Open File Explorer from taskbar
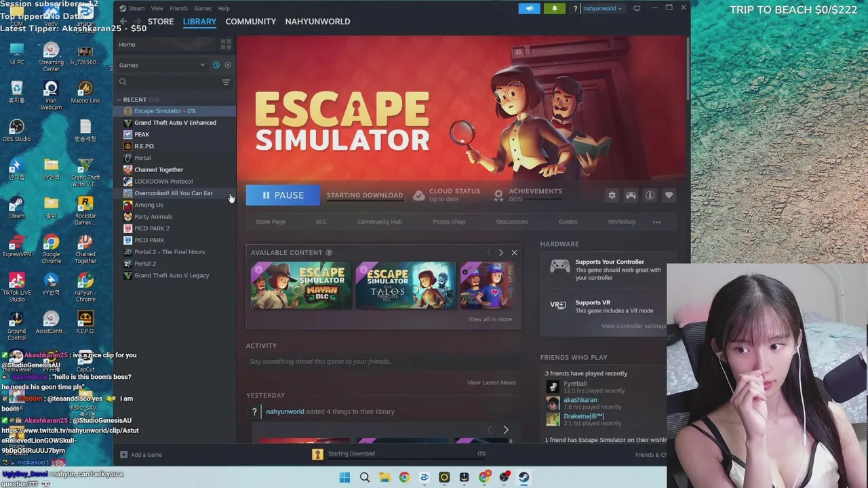 [x=384, y=477]
